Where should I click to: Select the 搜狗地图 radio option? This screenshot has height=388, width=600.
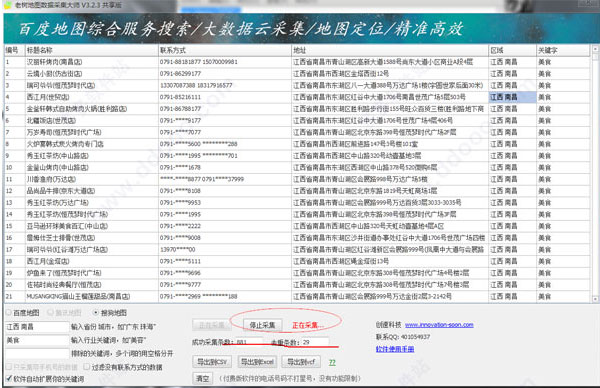pyautogui.click(x=110, y=313)
